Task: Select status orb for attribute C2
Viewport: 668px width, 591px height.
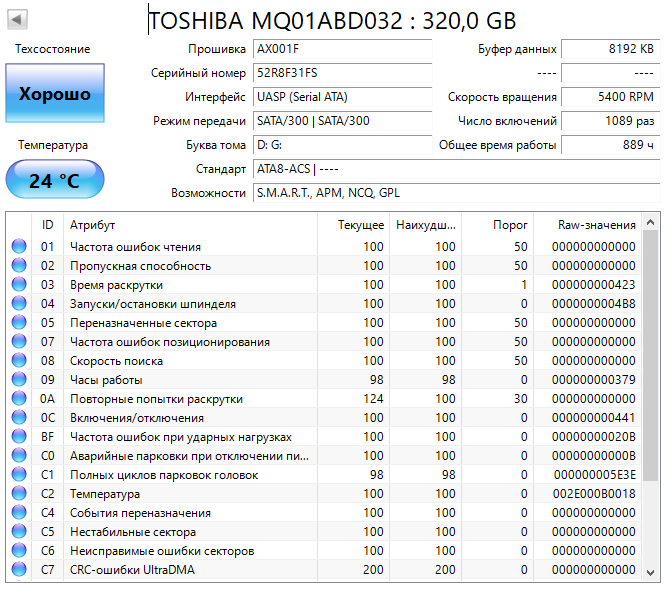Action: (x=19, y=494)
